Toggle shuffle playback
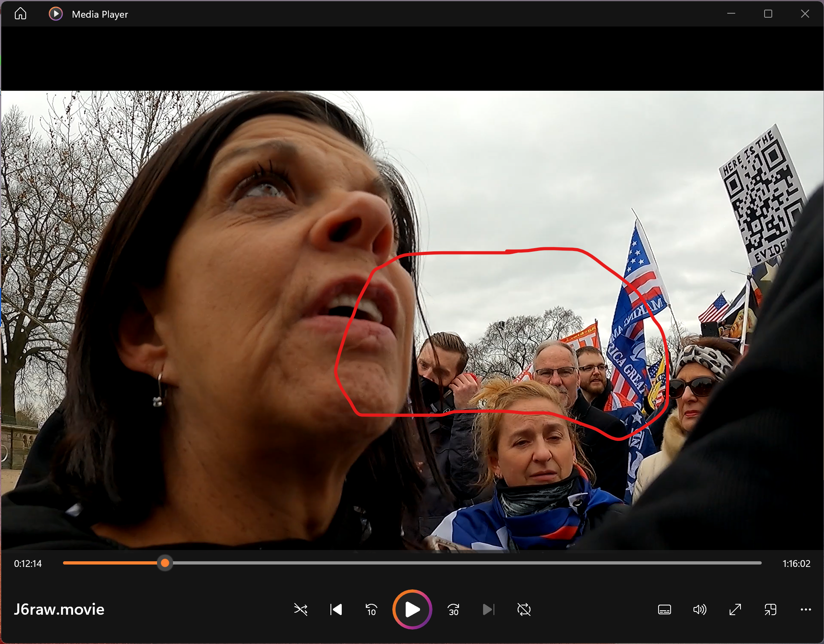Screen dimensions: 824x644 (301, 609)
